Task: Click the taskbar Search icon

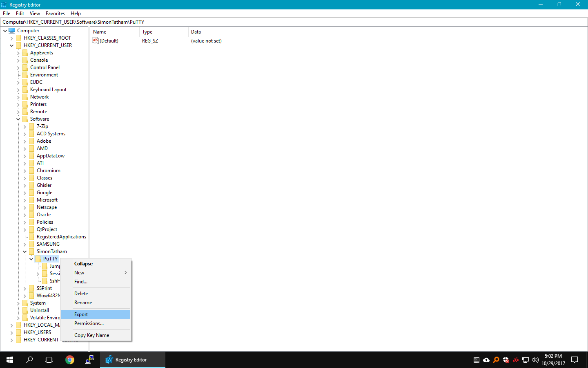Action: click(x=29, y=360)
